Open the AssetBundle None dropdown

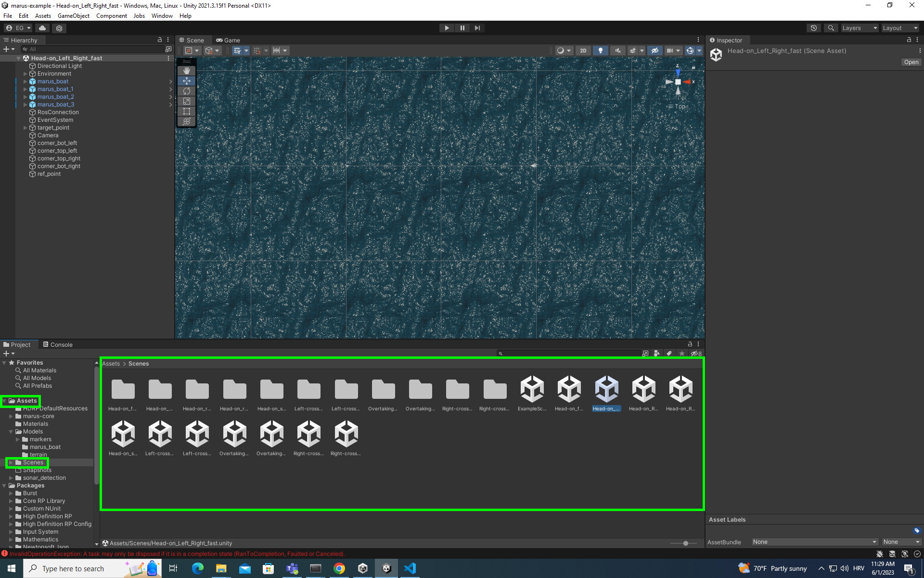tap(814, 542)
